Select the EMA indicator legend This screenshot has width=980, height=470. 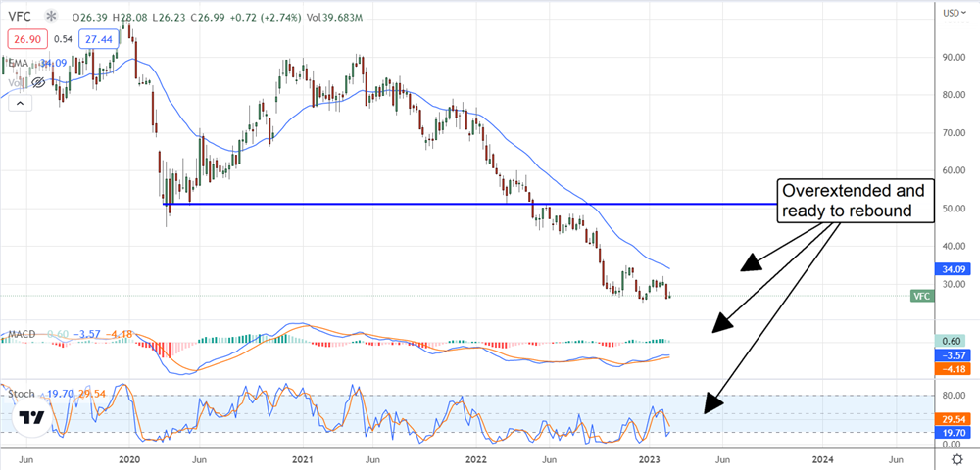[18, 63]
